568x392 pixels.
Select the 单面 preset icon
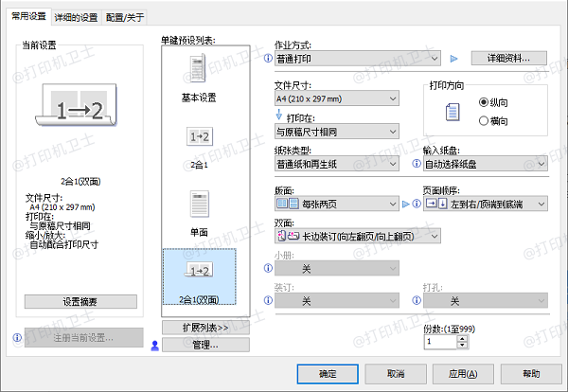coord(200,204)
